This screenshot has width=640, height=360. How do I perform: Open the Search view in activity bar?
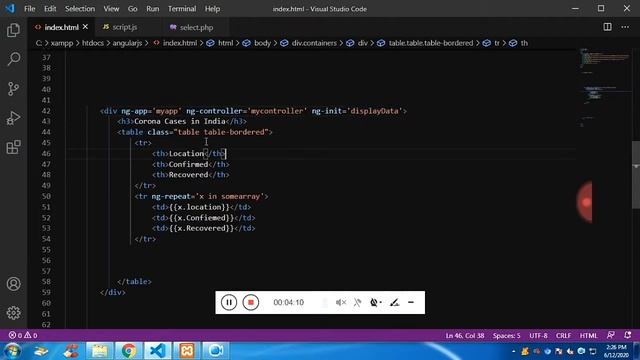pyautogui.click(x=13, y=59)
